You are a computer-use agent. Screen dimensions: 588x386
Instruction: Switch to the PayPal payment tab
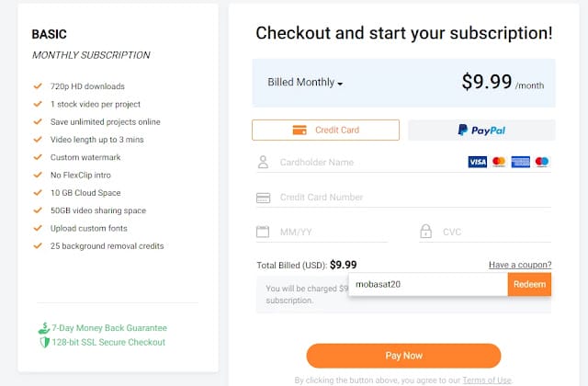(x=481, y=130)
